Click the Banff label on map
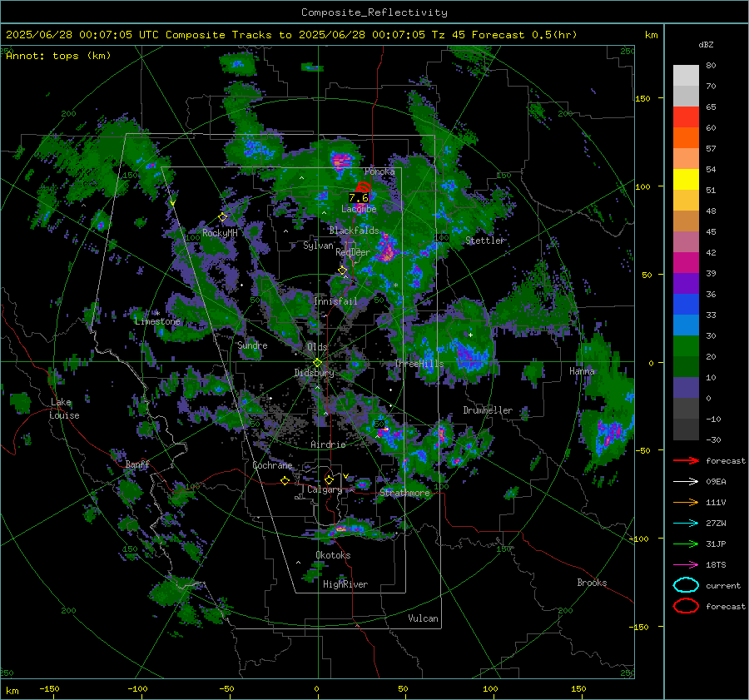749x700 pixels. click(137, 464)
